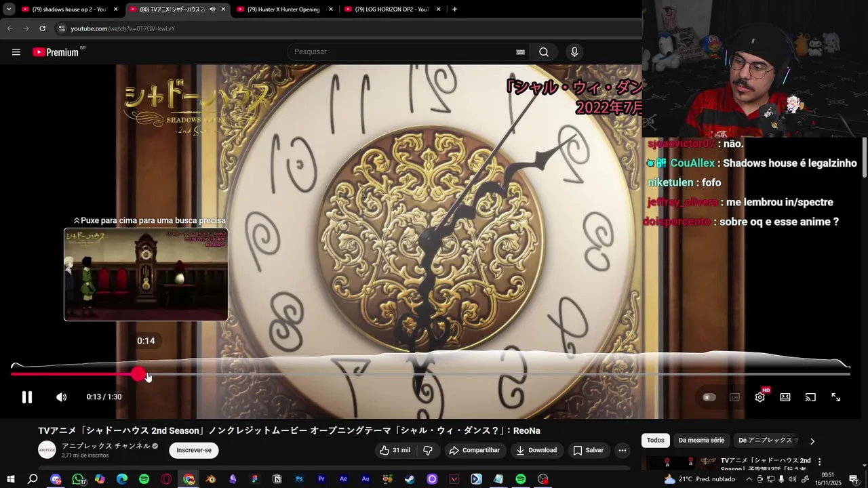Close the LOG HORIZON OP2 tab
Image resolution: width=868 pixels, height=488 pixels.
(438, 9)
